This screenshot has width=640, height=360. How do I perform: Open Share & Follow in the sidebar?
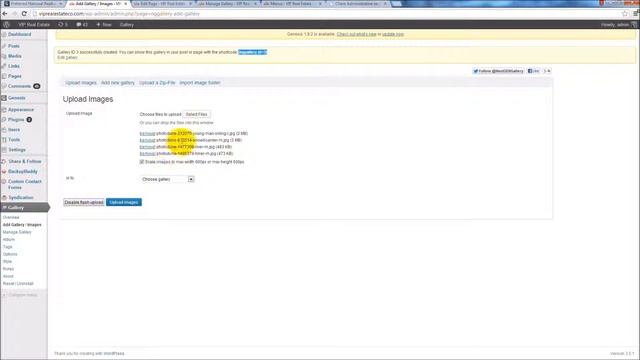24,162
